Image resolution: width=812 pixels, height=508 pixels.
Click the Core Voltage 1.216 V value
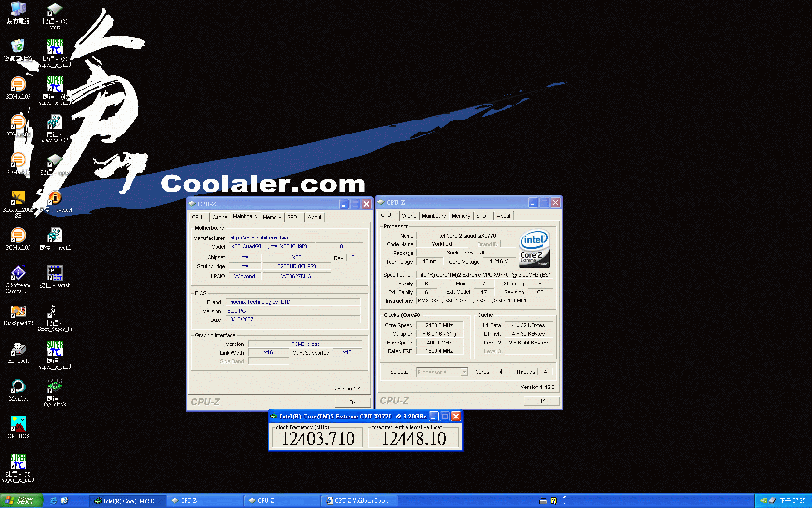499,261
